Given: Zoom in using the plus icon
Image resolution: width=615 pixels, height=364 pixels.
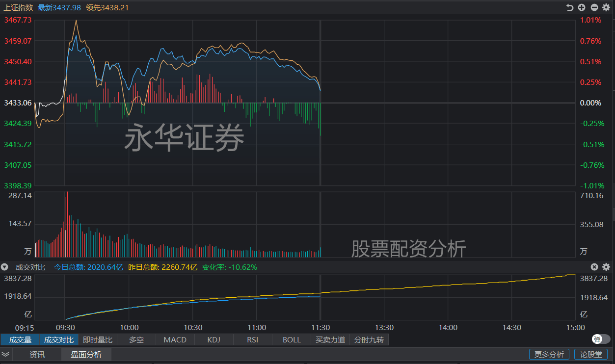Looking at the screenshot, I should click(582, 7).
